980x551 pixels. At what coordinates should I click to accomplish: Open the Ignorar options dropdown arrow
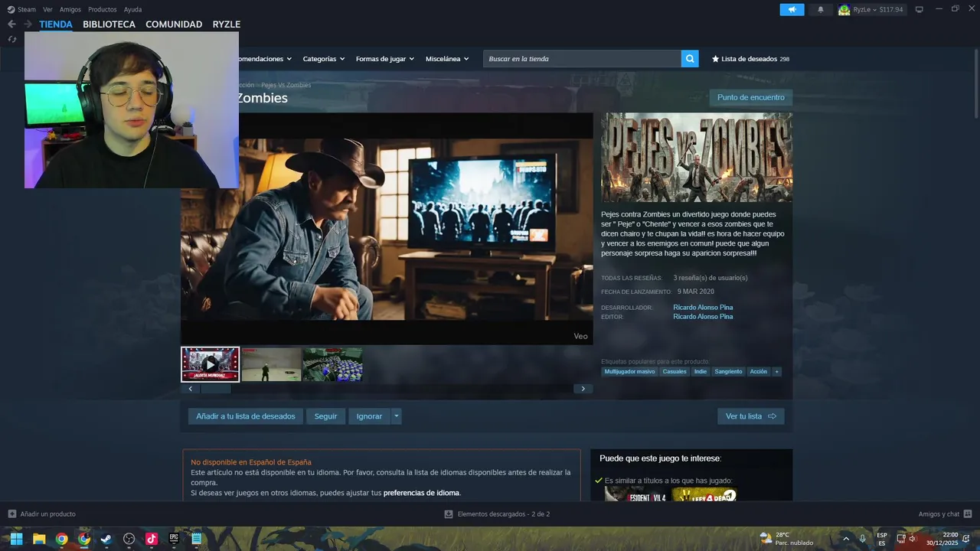coord(396,416)
